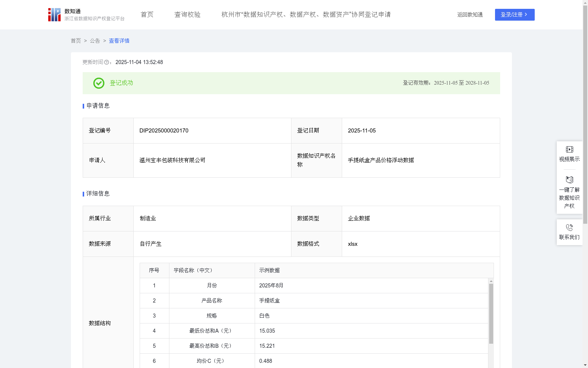Click the help icon beside 更新时间
The image size is (588, 368).
click(107, 63)
